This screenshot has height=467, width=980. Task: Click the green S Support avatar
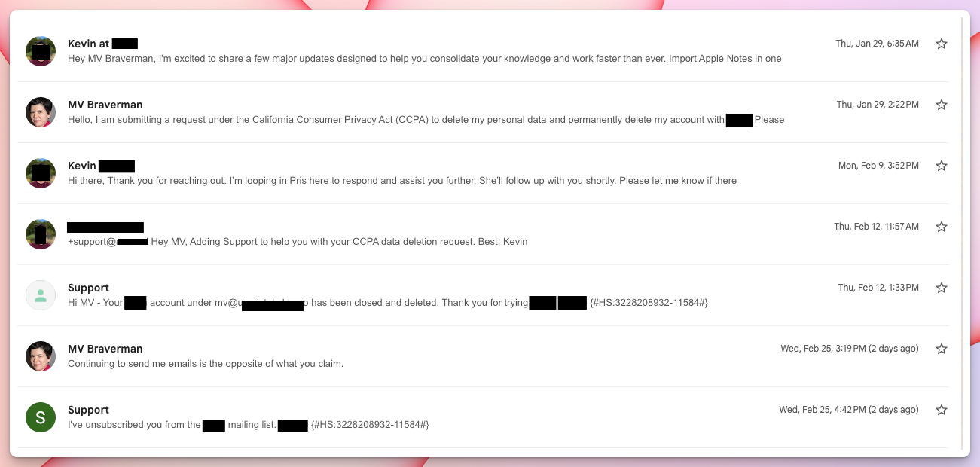tap(41, 417)
